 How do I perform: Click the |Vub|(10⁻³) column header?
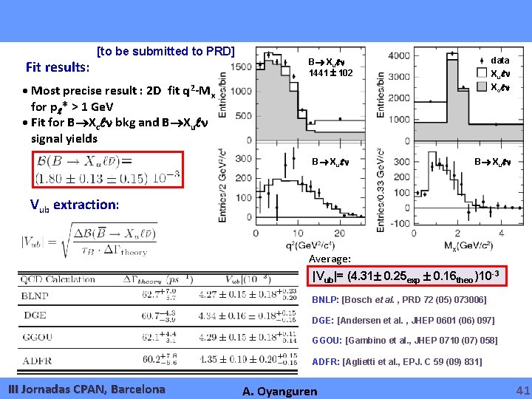click(x=248, y=279)
